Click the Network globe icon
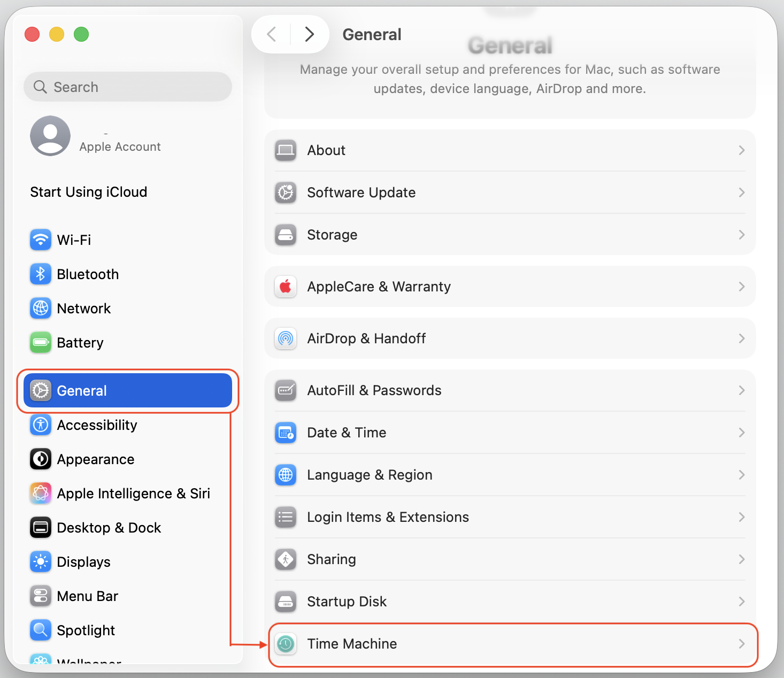The height and width of the screenshot is (678, 784). [41, 308]
